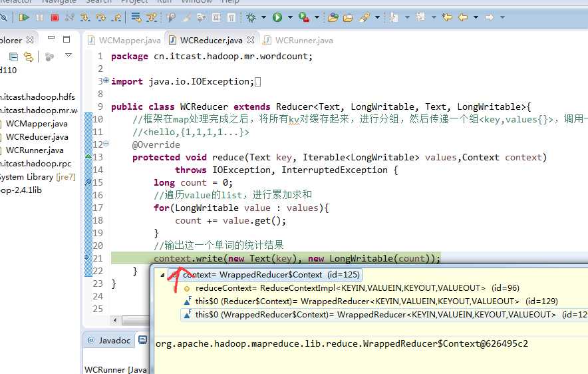The image size is (588, 374).
Task: Open the Debug configurations dropdown arrow
Action: 263,17
